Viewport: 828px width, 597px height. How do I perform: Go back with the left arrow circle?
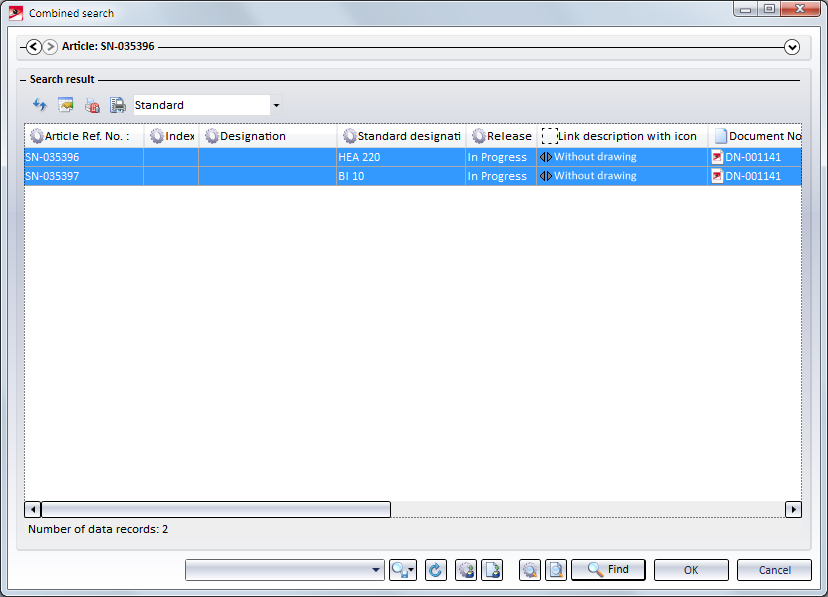point(33,47)
